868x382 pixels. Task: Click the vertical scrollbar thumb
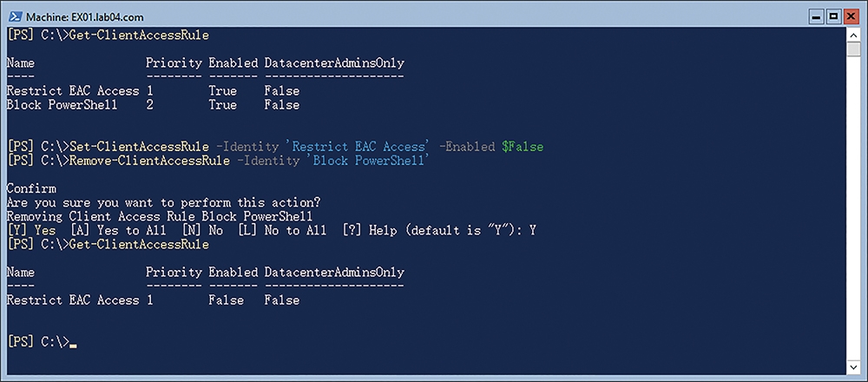(852, 49)
